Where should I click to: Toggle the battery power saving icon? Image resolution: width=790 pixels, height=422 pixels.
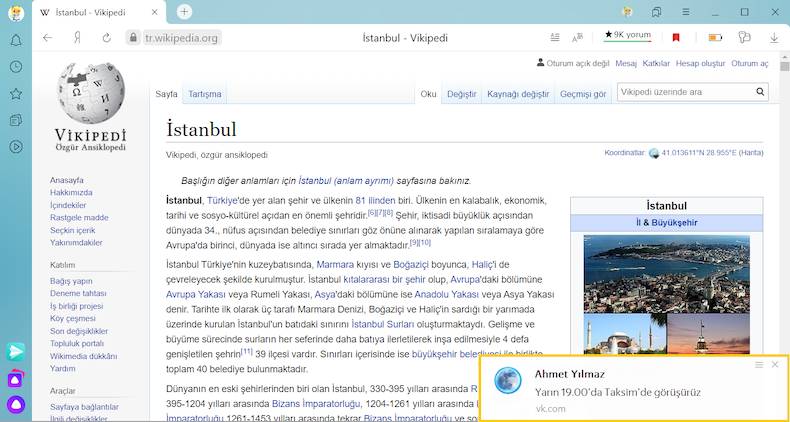(715, 38)
